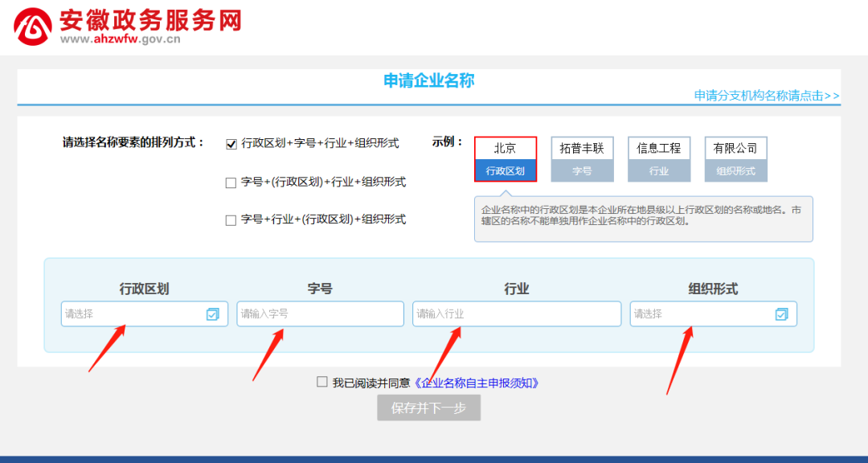Select 字号+行业+(行政区划)+组织形式 arrangement

[230, 219]
